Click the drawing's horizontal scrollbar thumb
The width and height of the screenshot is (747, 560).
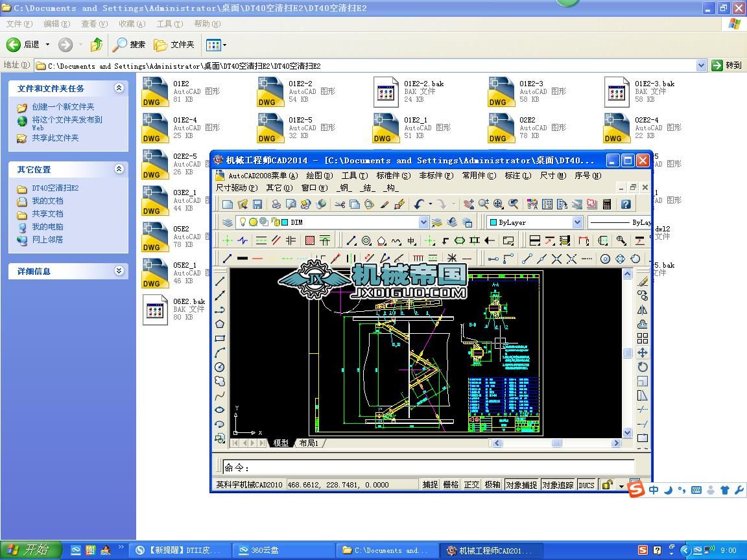click(x=556, y=443)
